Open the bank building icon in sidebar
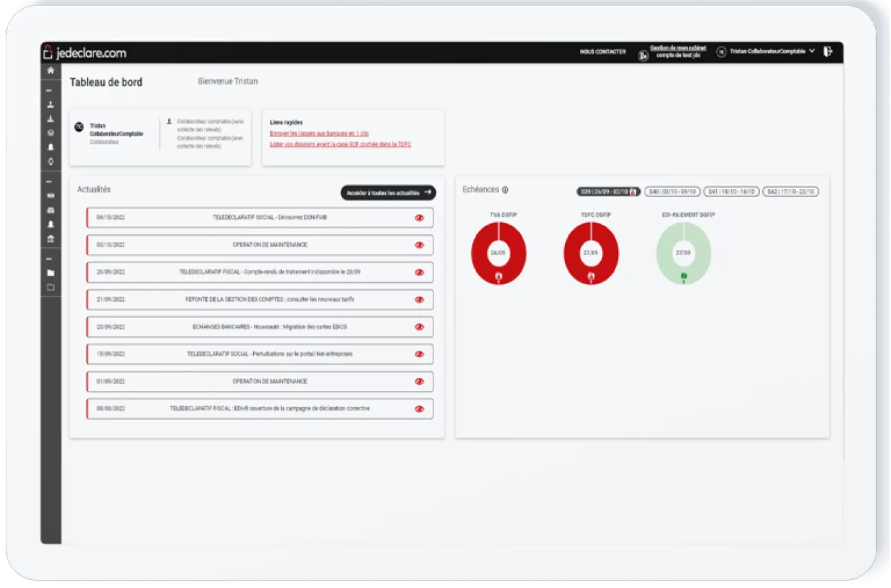Image resolution: width=891 pixels, height=588 pixels. point(51,239)
